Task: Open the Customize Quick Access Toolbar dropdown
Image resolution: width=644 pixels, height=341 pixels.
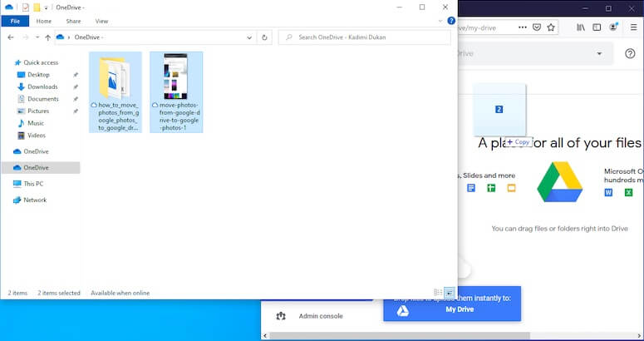Action: click(46, 7)
